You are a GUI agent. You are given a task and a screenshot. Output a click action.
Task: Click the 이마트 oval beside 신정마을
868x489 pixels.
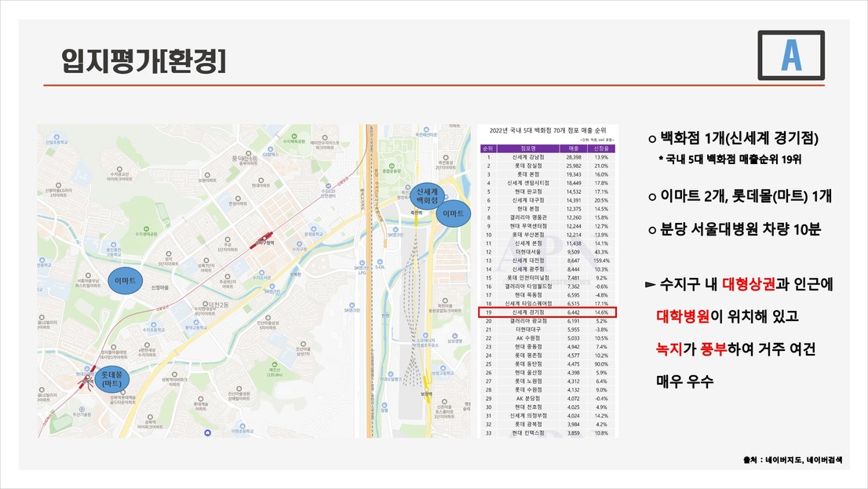click(x=125, y=281)
